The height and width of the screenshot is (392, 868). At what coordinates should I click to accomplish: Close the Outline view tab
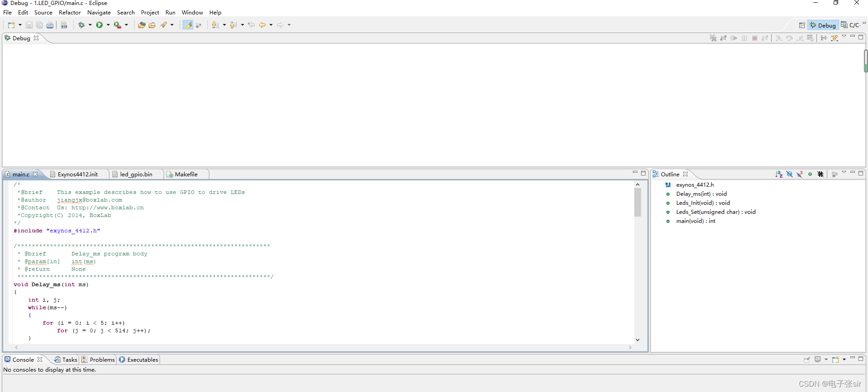[x=685, y=174]
